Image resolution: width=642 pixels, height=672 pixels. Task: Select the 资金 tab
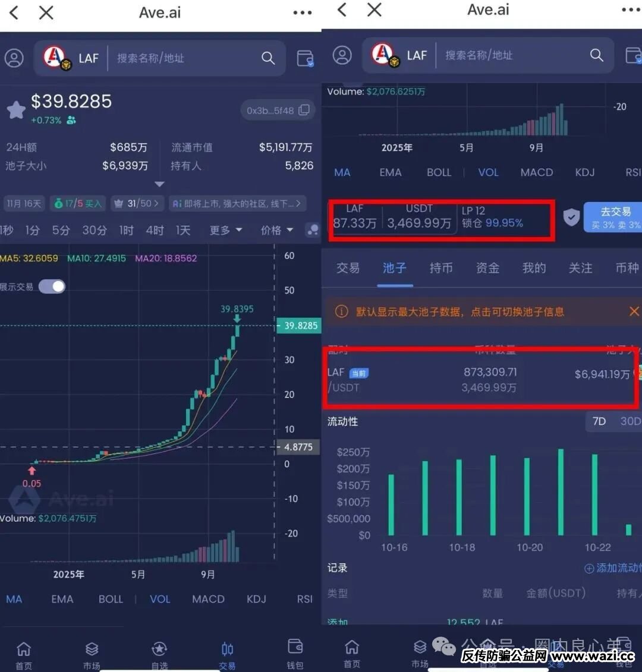point(487,268)
